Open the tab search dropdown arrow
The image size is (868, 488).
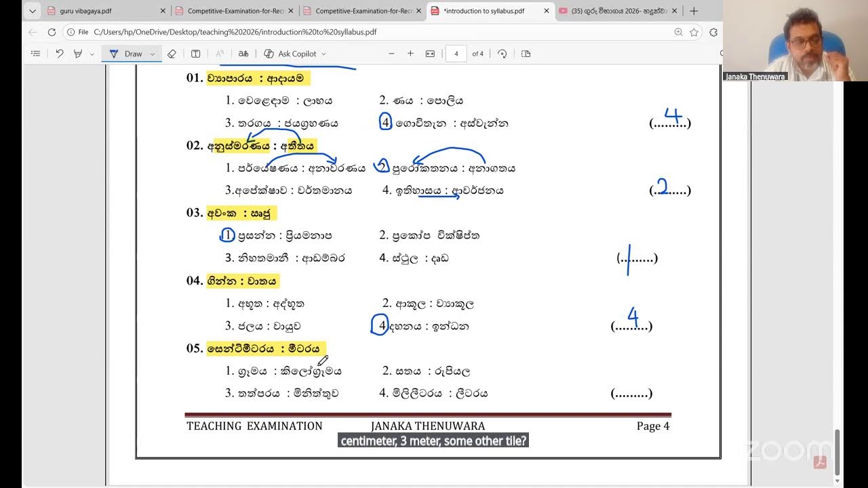tap(32, 11)
